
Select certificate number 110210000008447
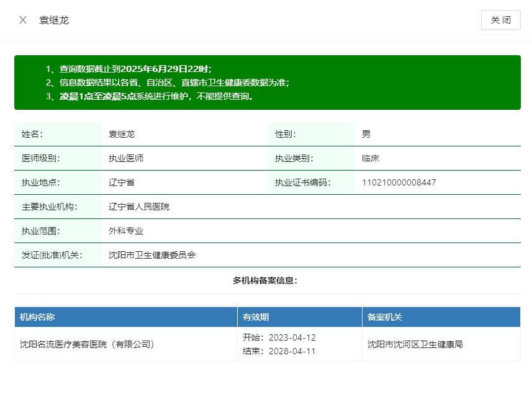tap(399, 182)
